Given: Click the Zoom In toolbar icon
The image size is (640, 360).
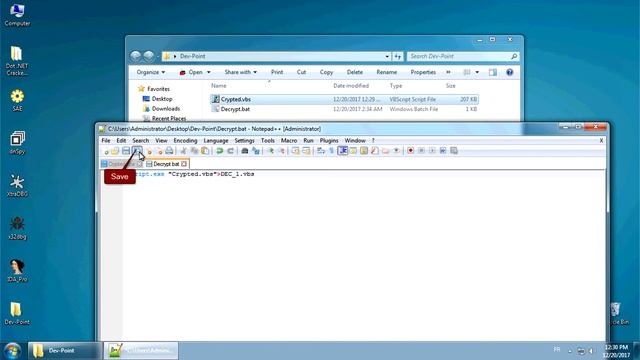Looking at the screenshot, I should 270,151.
